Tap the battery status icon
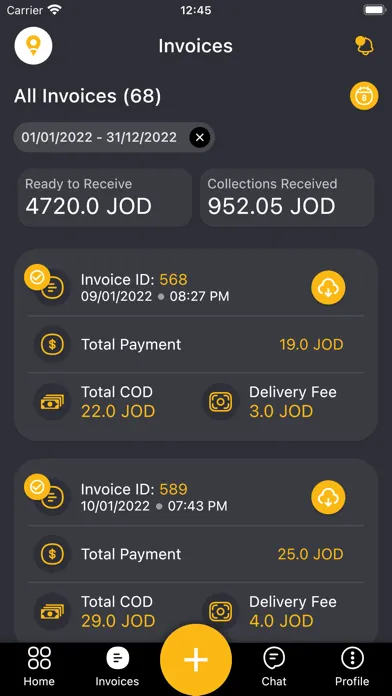 click(374, 10)
